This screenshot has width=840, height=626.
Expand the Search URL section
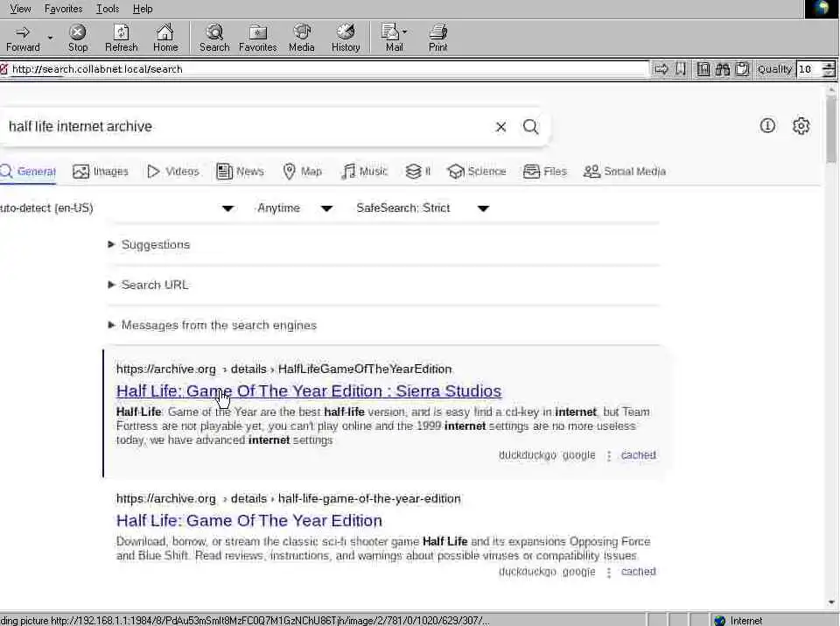(x=149, y=285)
